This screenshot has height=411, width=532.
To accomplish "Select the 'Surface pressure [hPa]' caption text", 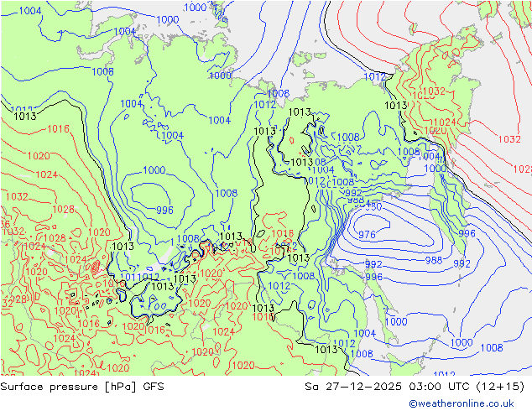I will click(69, 387).
